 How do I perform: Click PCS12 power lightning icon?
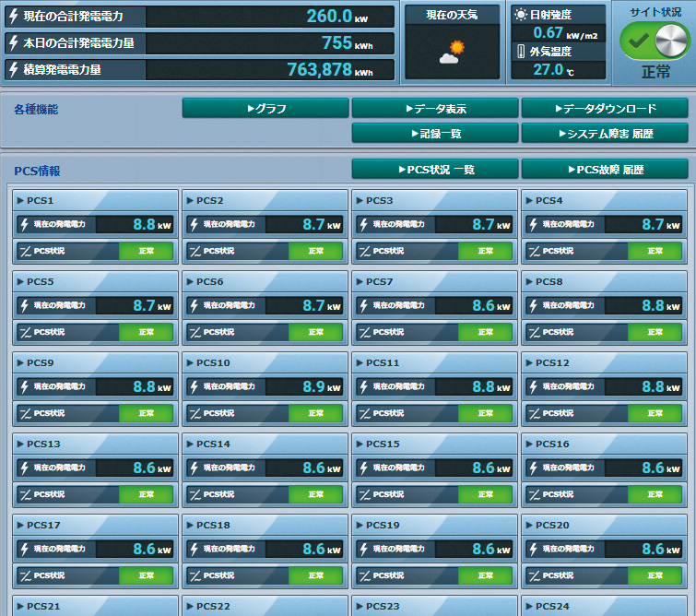pos(533,386)
